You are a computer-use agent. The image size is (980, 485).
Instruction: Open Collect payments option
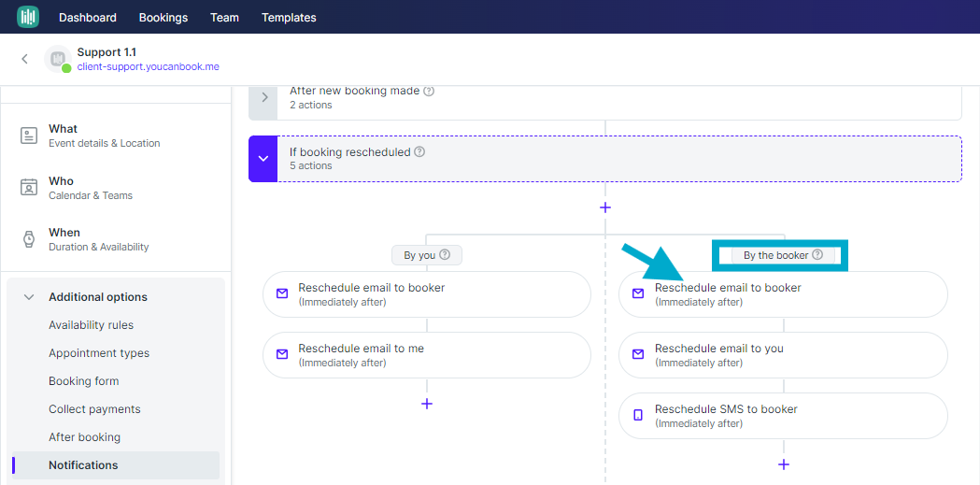click(94, 409)
